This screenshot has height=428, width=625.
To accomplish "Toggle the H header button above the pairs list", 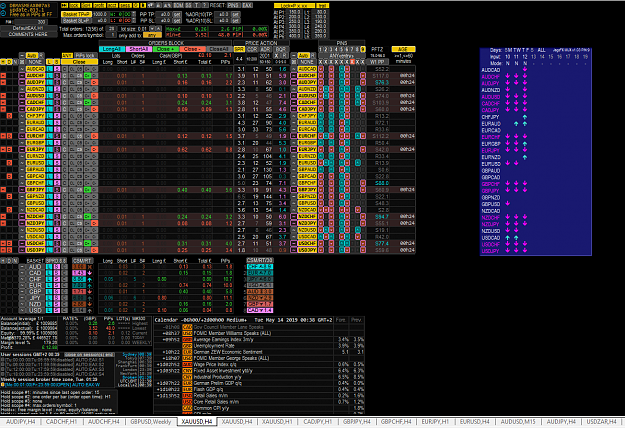I will [3, 62].
